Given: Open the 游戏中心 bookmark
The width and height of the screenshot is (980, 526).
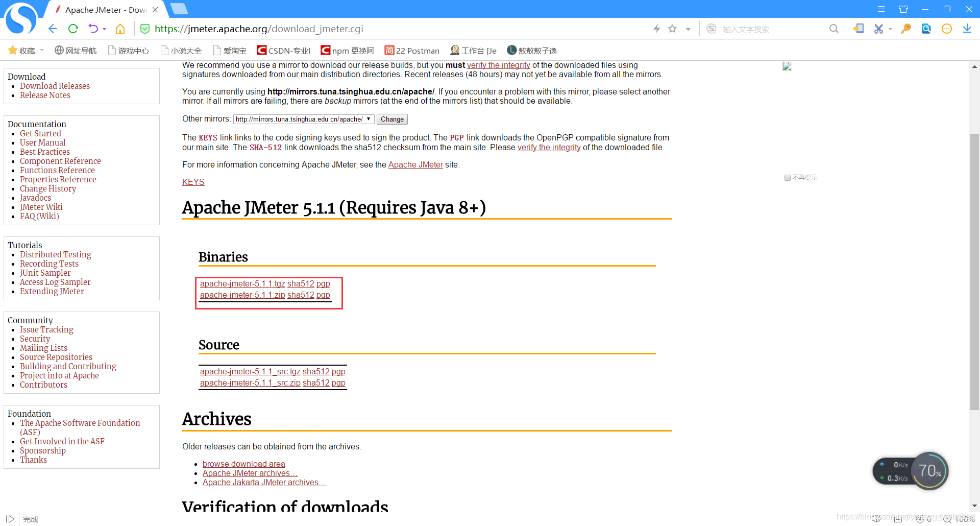Looking at the screenshot, I should 129,50.
